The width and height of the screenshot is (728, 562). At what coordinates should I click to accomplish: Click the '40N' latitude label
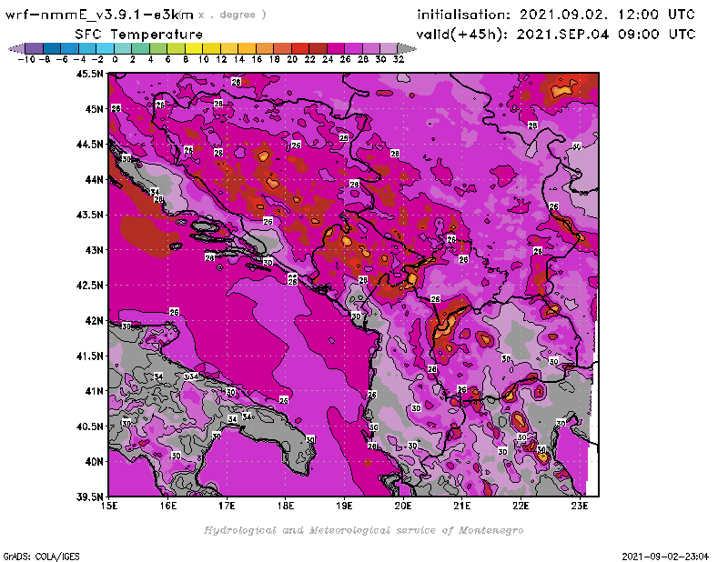(94, 462)
